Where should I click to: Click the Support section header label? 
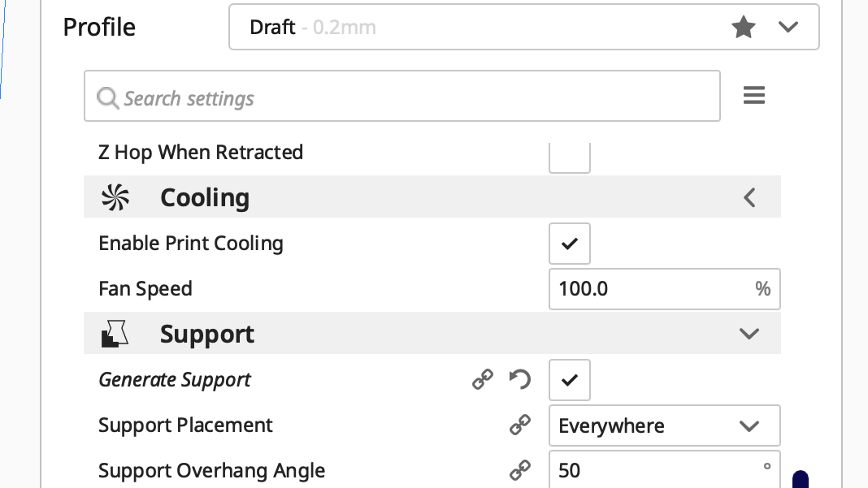[x=207, y=334]
